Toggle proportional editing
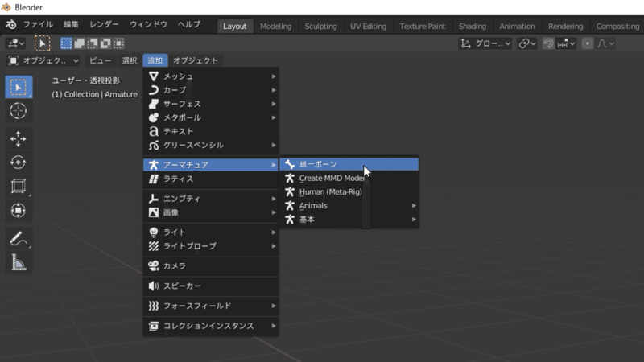The image size is (644, 362). (x=588, y=43)
